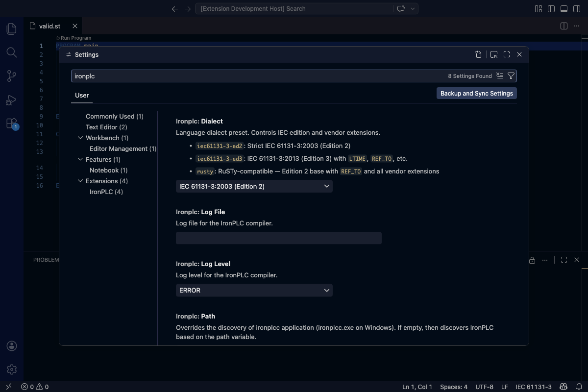Toggle bottom panel visibility
This screenshot has height=392, width=588.
(x=564, y=9)
